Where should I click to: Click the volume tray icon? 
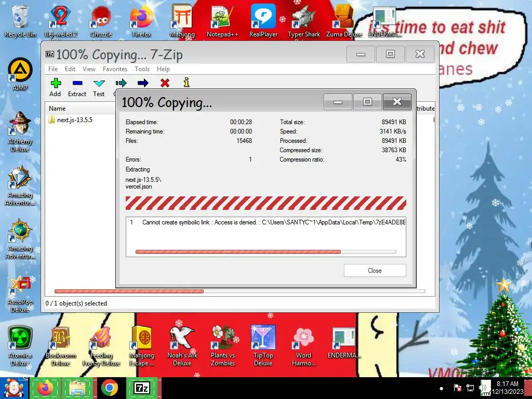[x=483, y=388]
